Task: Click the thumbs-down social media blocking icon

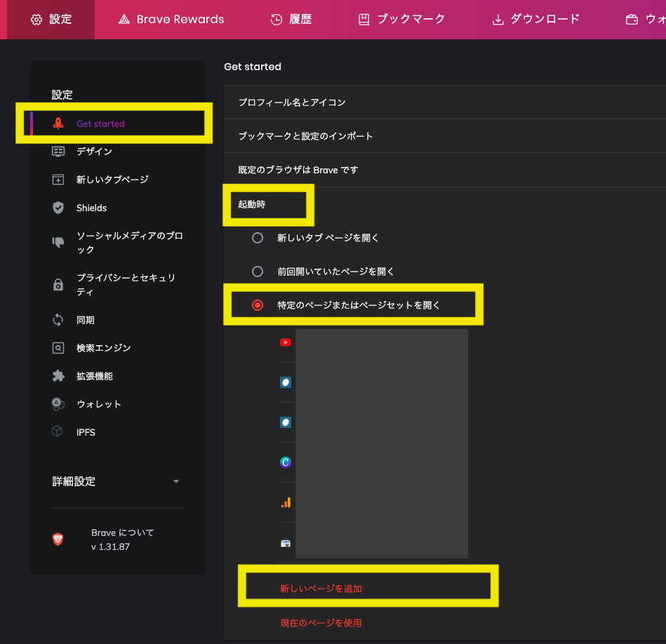Action: pyautogui.click(x=58, y=243)
